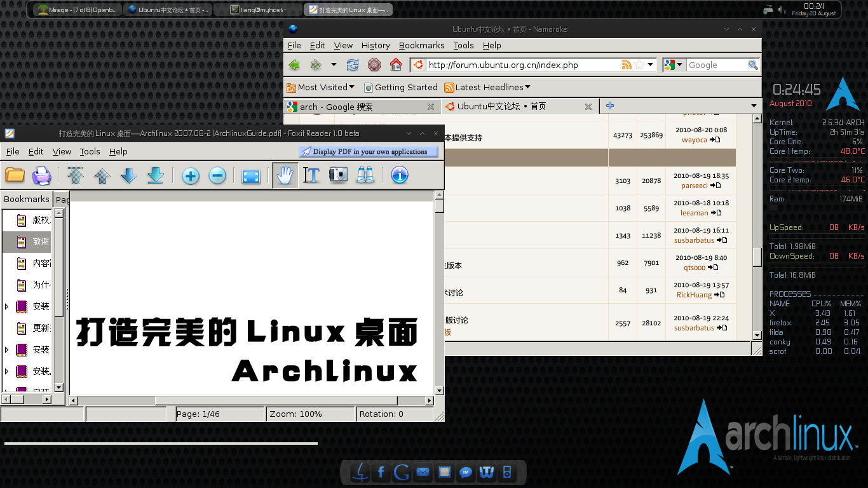The height and width of the screenshot is (488, 868).
Task: Expand the first 安装 bookmark node
Action: pos(7,306)
